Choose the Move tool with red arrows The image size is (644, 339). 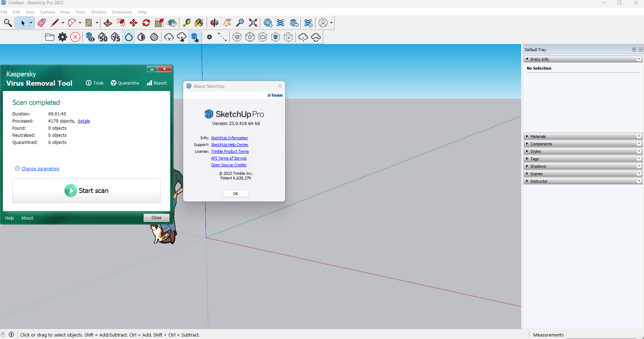133,23
